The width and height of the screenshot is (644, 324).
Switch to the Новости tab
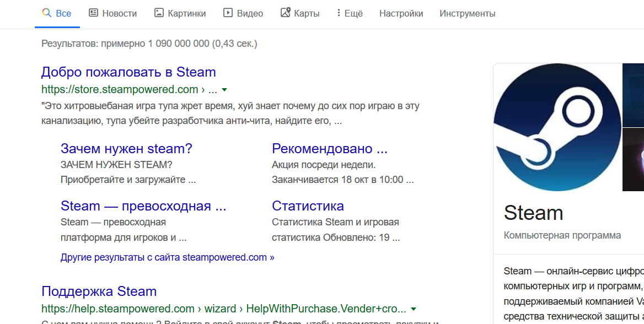coord(112,13)
